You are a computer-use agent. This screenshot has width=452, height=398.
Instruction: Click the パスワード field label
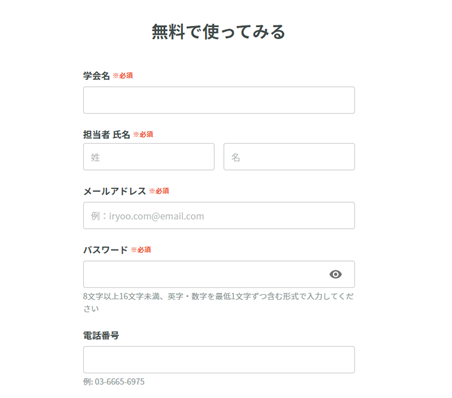(105, 250)
